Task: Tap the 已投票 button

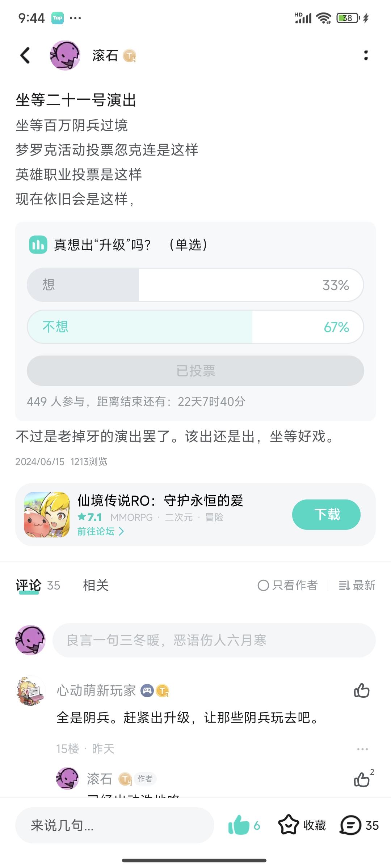Action: pyautogui.click(x=195, y=371)
